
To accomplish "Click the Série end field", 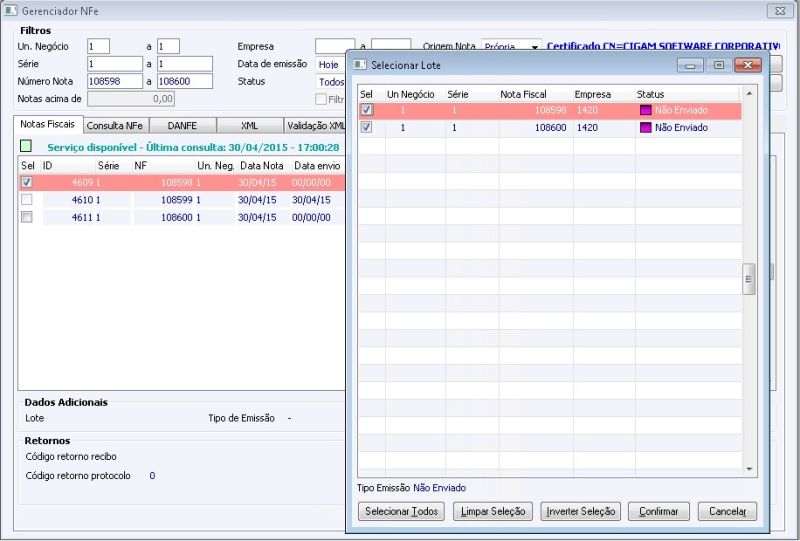I will [185, 64].
